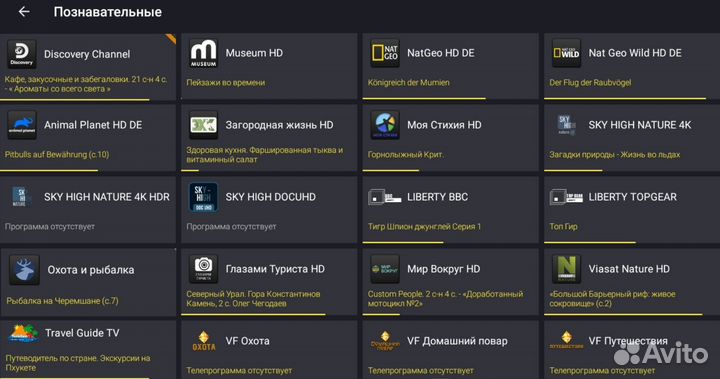Click the LIBERTY BBC logo icon
The height and width of the screenshot is (379, 720).
click(x=384, y=198)
